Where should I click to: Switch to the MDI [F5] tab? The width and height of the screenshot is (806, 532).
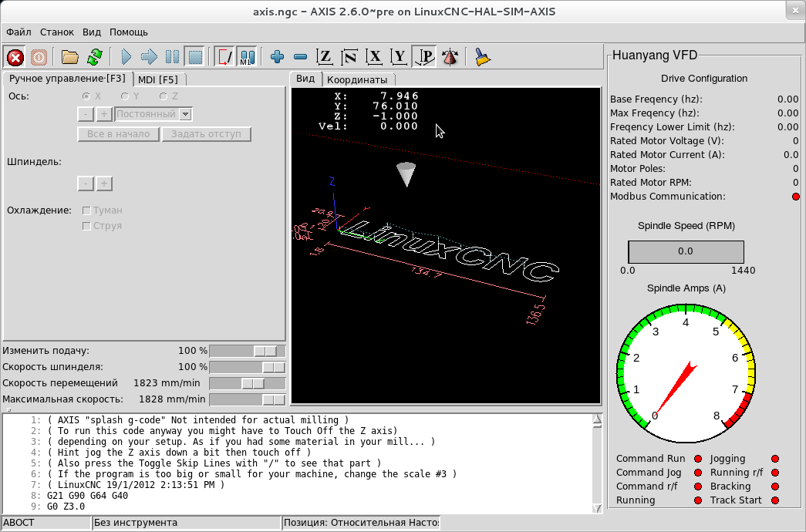[158, 79]
